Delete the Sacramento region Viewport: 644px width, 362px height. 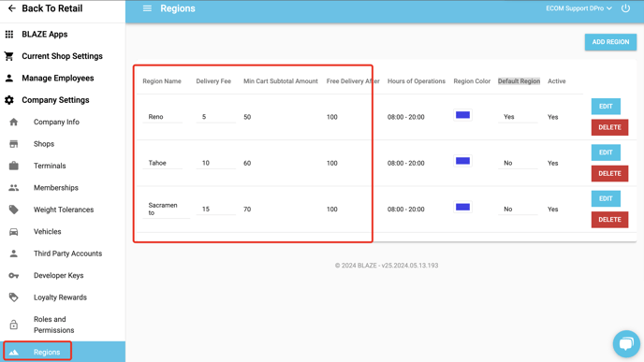(609, 220)
